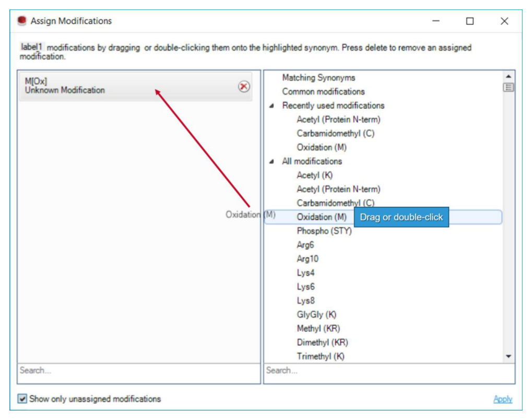Select Phospho (STY) modification
The image size is (532, 420).
coord(324,231)
